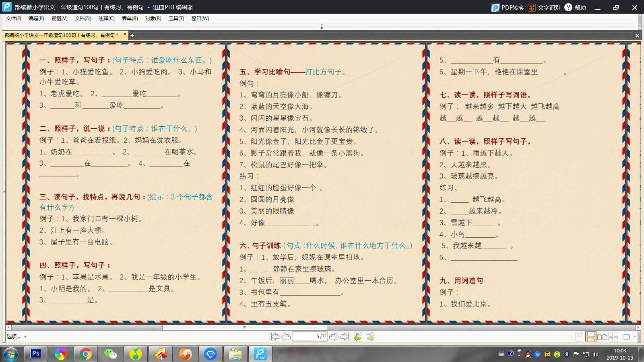Expand the collapsed toolbar chevron
The width and height of the screenshot is (644, 362).
322,27
